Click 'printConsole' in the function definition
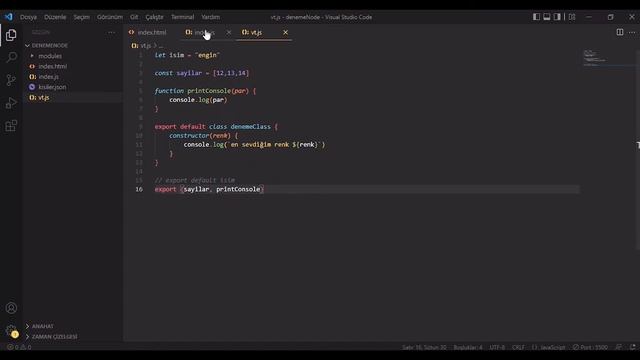 pos(209,91)
